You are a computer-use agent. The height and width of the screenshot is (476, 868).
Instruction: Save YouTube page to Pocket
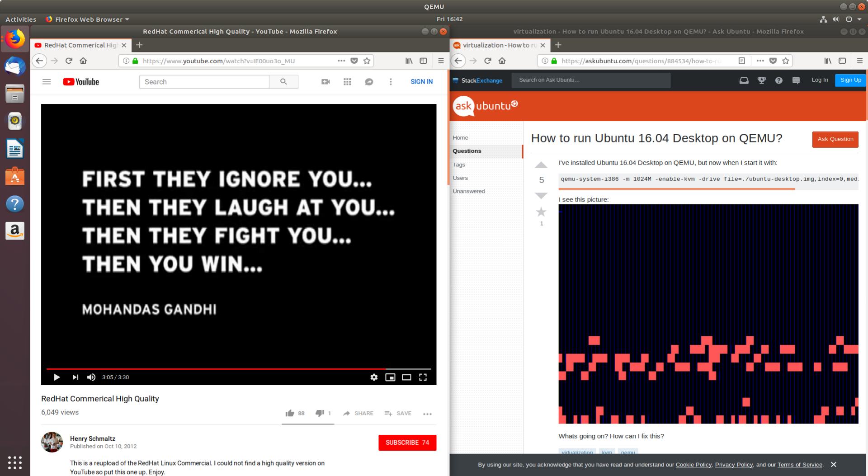tap(354, 61)
